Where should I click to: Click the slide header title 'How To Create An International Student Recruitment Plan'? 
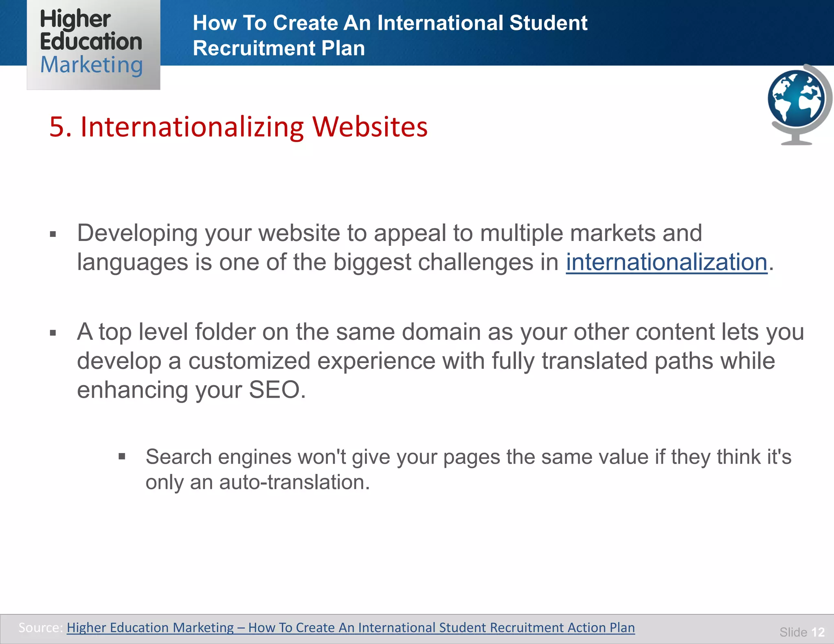point(390,35)
